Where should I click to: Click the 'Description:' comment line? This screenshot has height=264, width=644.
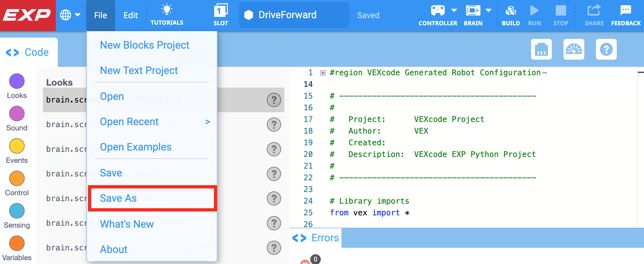pos(433,154)
